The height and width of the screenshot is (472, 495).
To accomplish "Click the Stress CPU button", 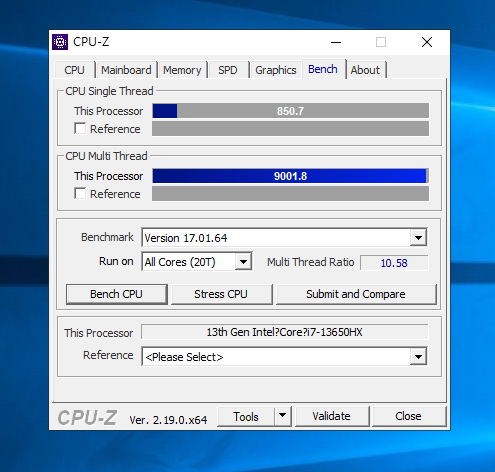I will [221, 294].
